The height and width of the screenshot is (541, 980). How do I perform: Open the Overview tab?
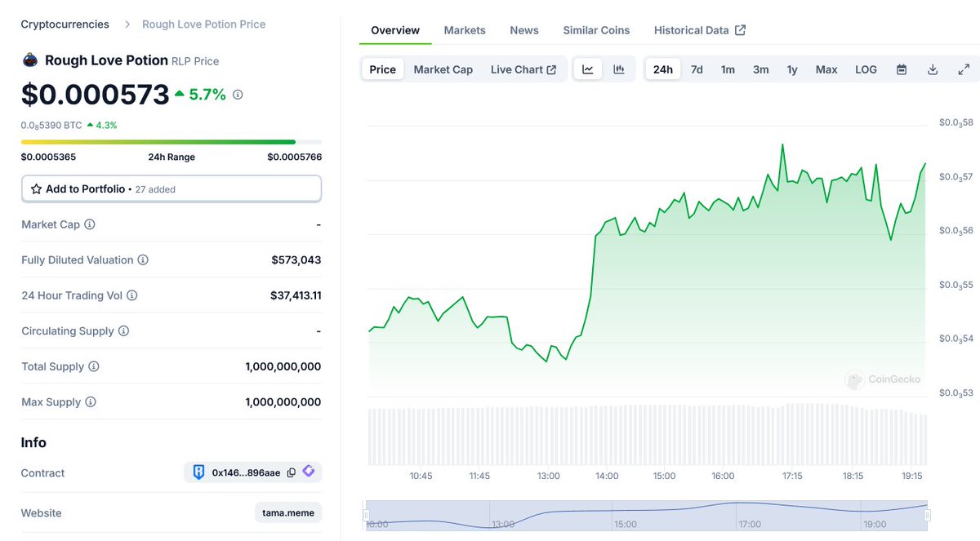tap(395, 30)
